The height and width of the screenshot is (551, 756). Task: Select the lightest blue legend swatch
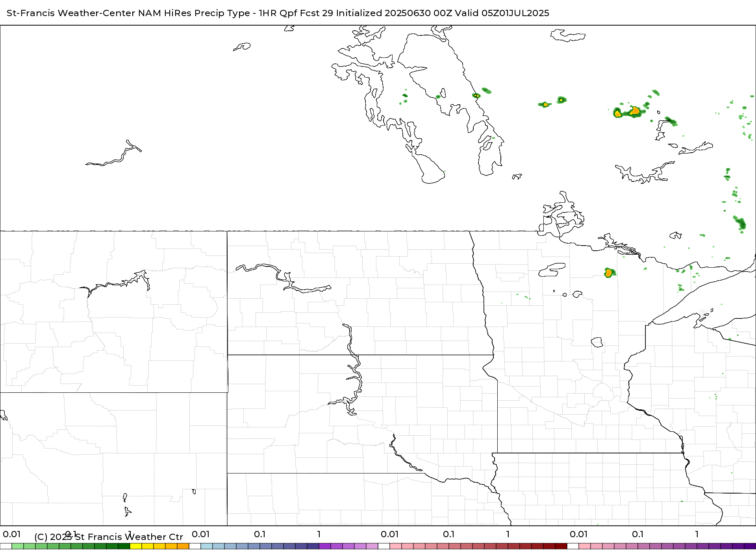pos(207,546)
